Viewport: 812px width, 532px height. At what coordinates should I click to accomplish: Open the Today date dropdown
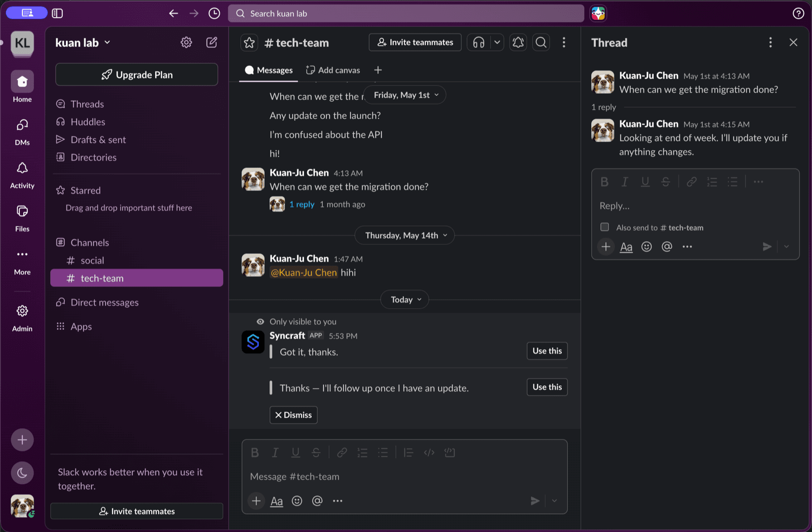[x=404, y=300]
